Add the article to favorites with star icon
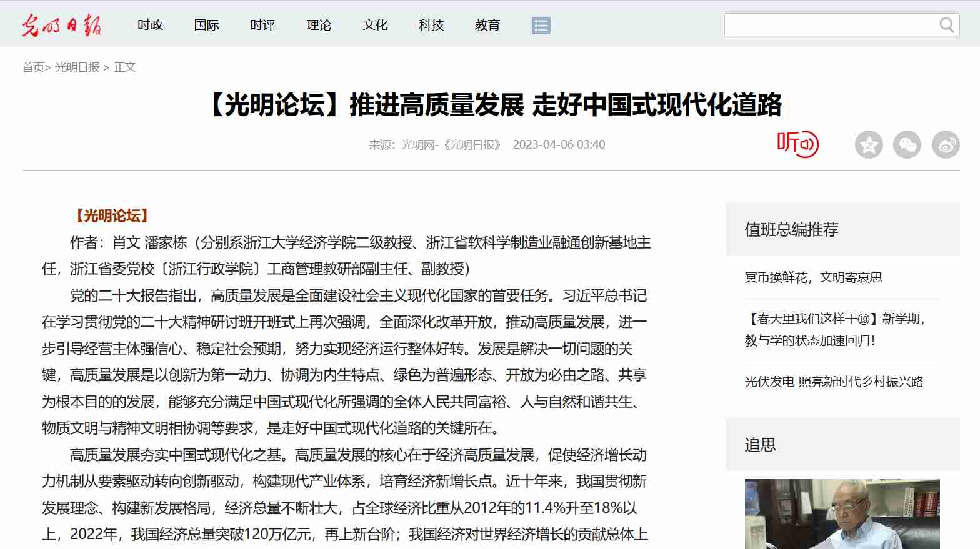Screen dimensions: 980x549 [868, 145]
